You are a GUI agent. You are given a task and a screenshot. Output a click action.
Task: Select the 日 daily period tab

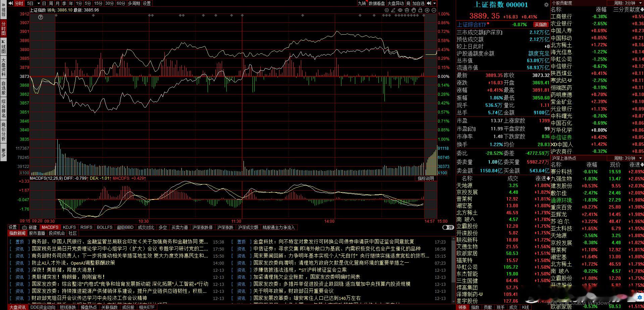44,3
